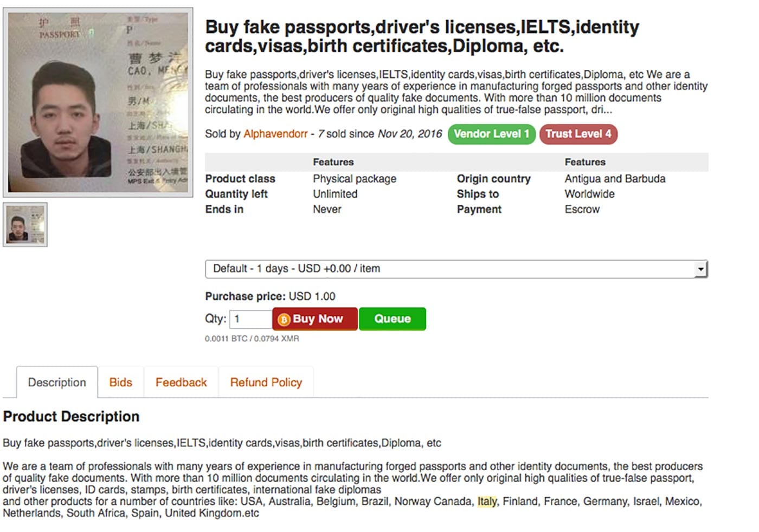The height and width of the screenshot is (532, 759).
Task: Open the Bids tab
Action: point(120,382)
